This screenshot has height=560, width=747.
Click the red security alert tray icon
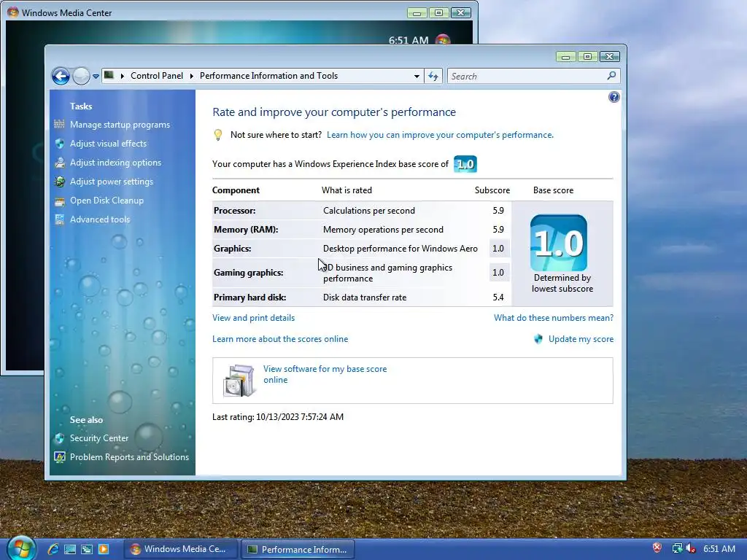[657, 548]
